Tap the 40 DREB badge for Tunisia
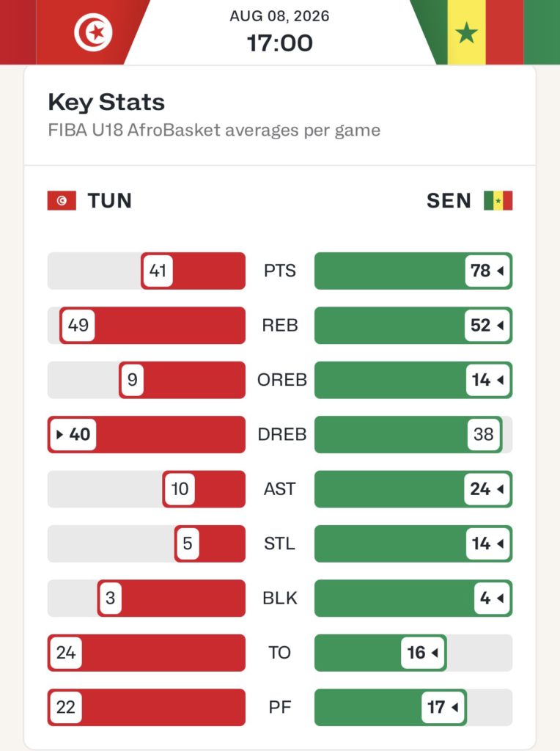Image resolution: width=560 pixels, height=751 pixels. pyautogui.click(x=73, y=434)
